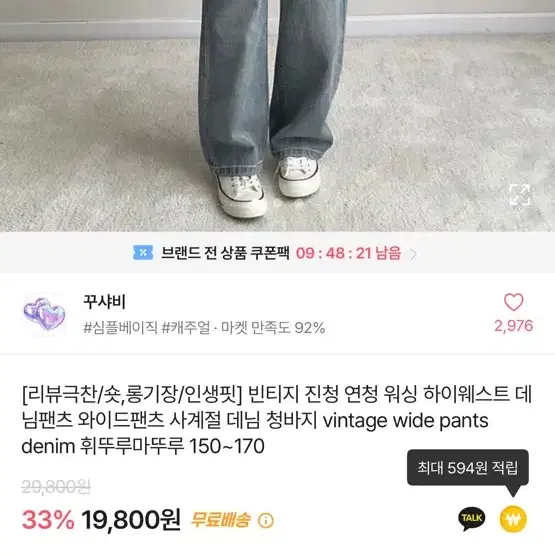Tap the product title text

click(277, 420)
